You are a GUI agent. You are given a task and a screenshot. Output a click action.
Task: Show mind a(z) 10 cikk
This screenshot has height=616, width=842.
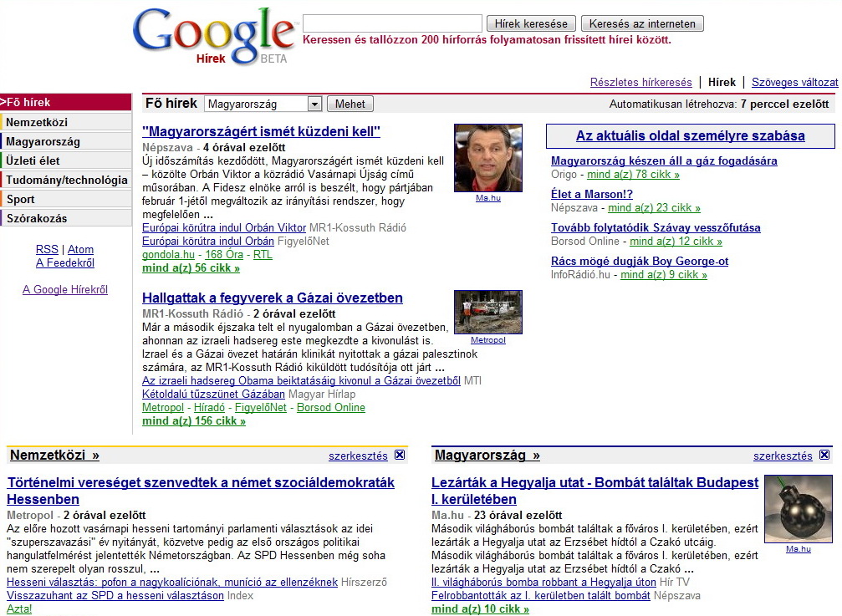click(x=480, y=609)
